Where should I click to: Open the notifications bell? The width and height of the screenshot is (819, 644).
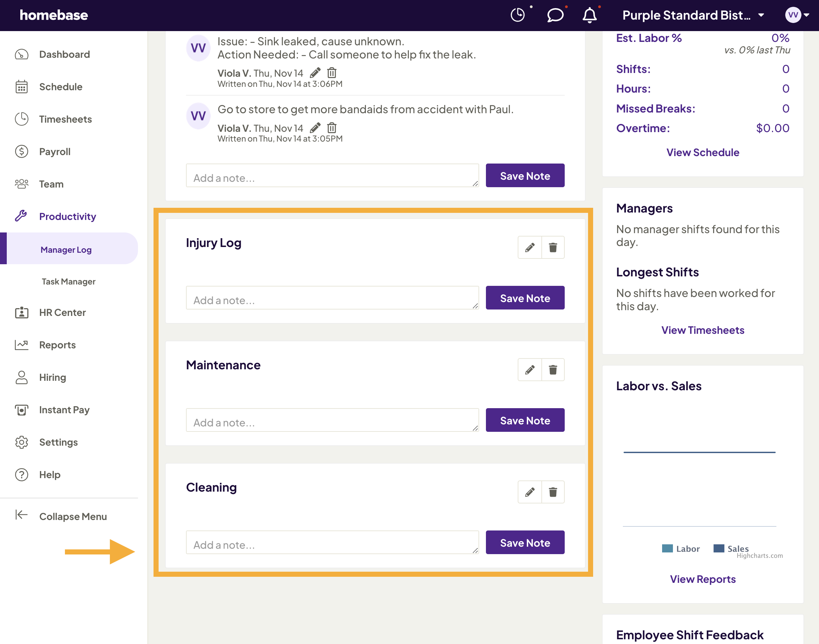[590, 15]
